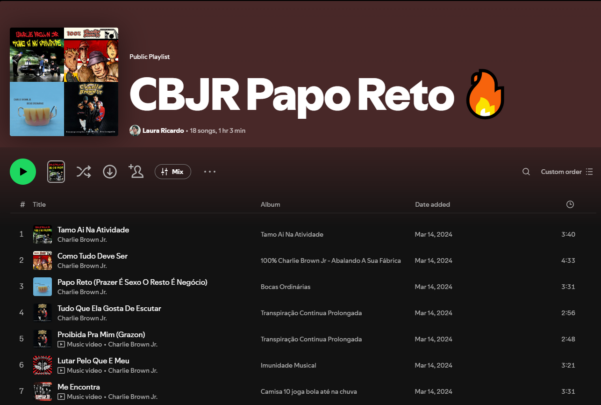Sort by the Date added column
The height and width of the screenshot is (405, 601).
point(432,204)
